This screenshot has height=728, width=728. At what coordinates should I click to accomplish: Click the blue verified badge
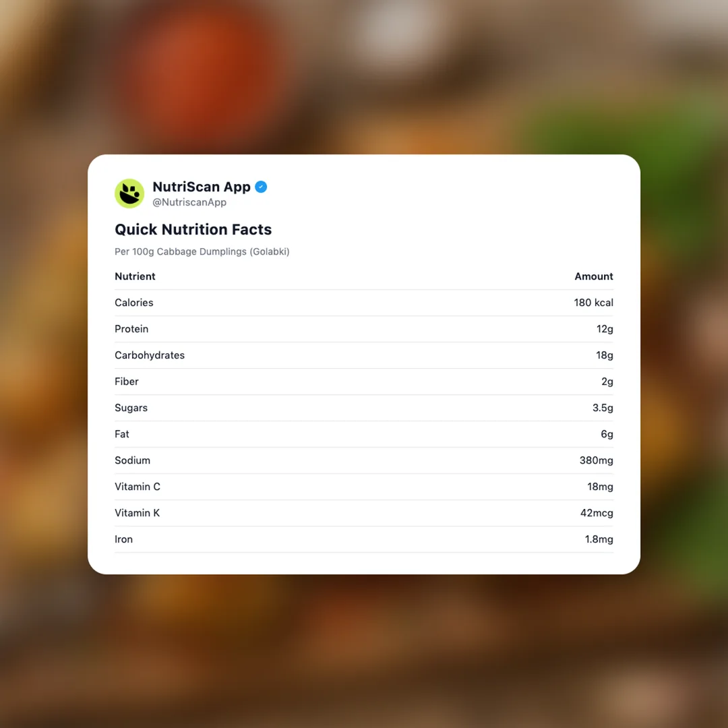tap(261, 187)
